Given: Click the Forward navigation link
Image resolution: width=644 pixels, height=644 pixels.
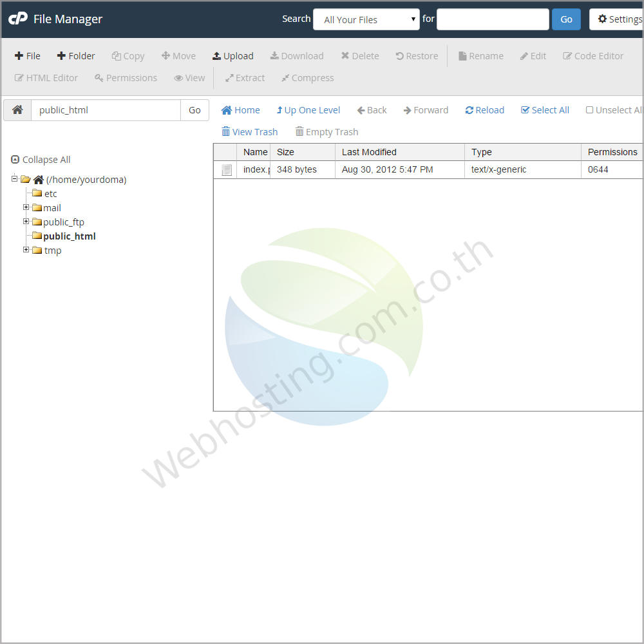Looking at the screenshot, I should click(426, 110).
